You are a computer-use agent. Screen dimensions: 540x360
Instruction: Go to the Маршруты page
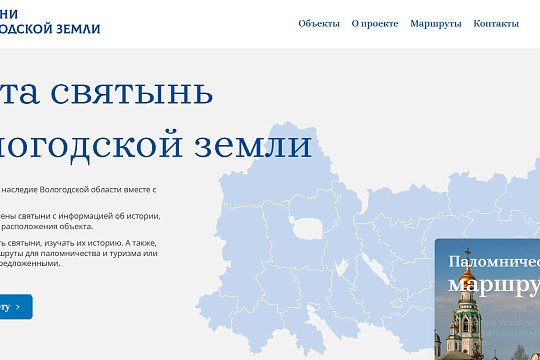pyautogui.click(x=436, y=24)
